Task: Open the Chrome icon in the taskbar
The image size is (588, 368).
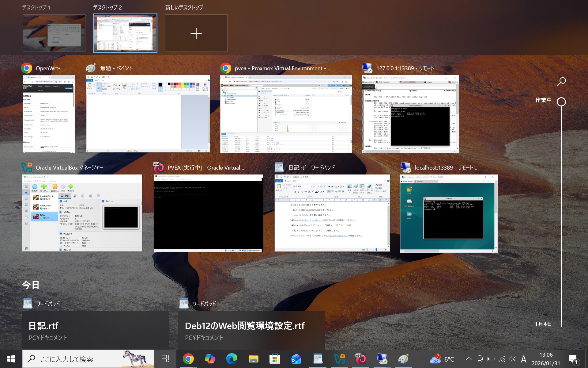Action: tap(188, 359)
